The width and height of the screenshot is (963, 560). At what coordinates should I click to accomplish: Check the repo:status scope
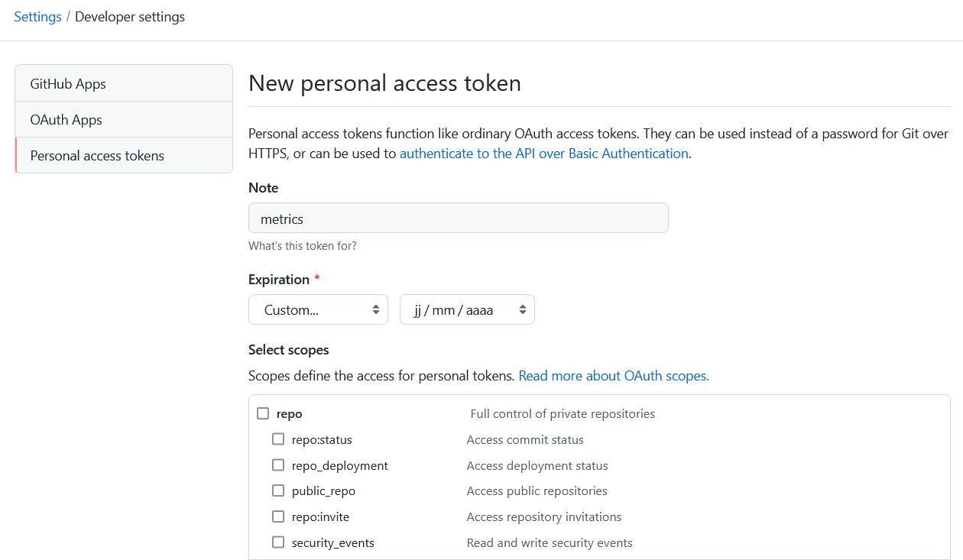(278, 439)
